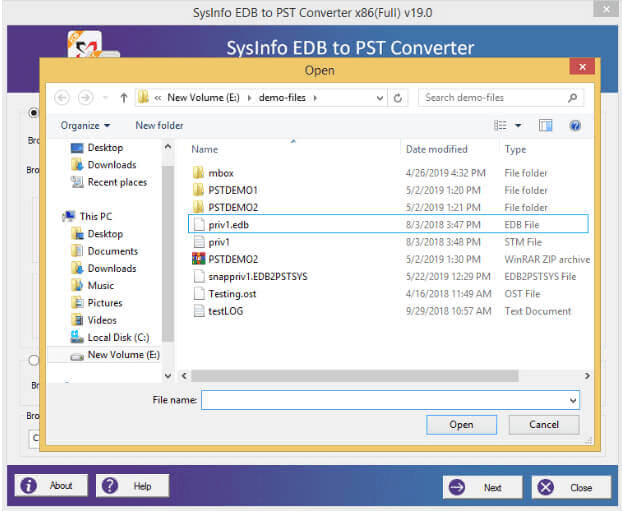Toggle the preview pane icon
The image size is (624, 512).
point(546,125)
